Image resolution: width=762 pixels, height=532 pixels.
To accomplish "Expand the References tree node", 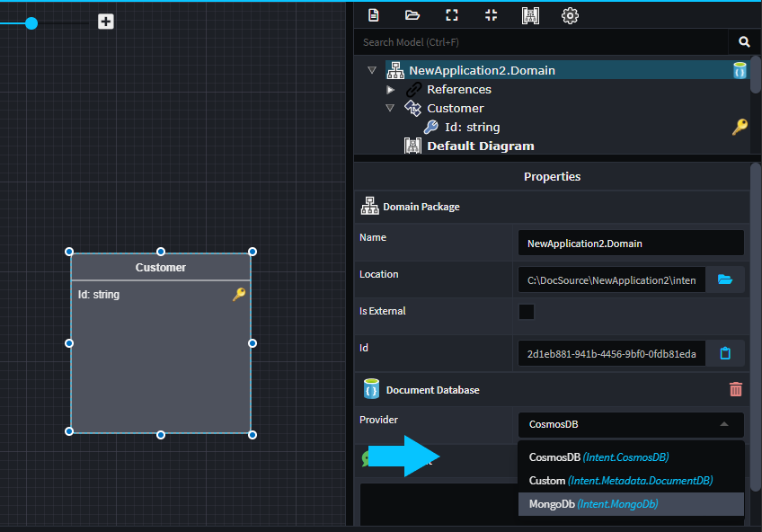I will pyautogui.click(x=391, y=90).
